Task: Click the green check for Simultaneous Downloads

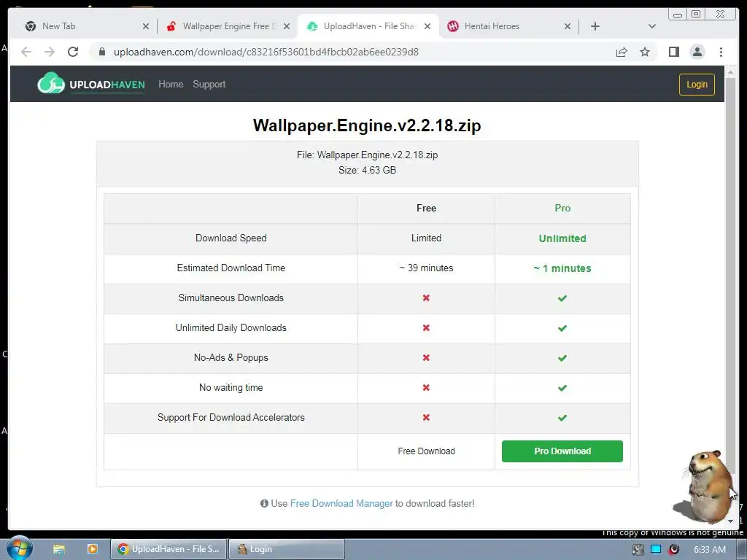Action: (x=562, y=298)
